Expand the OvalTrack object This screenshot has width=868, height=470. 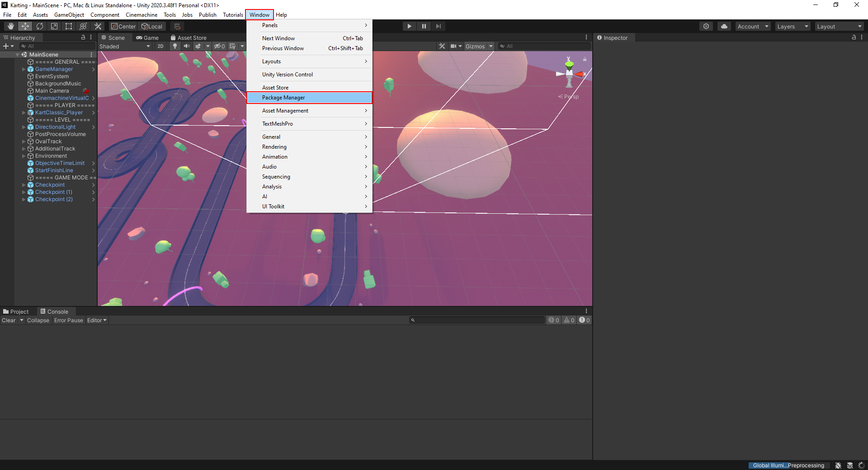pyautogui.click(x=24, y=141)
